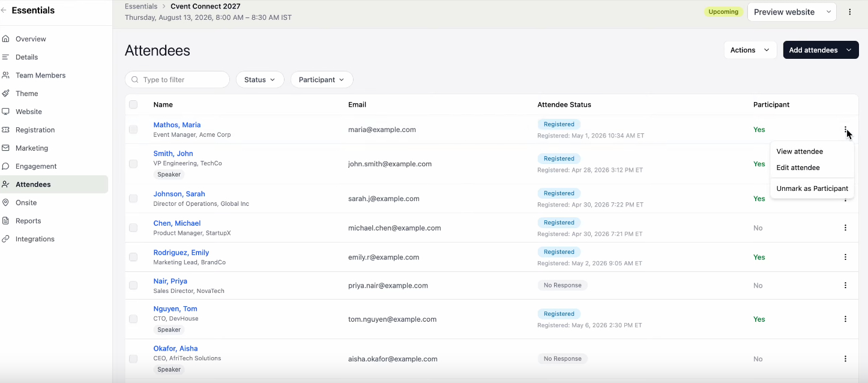Tick the select-all checkbox in table header
The image size is (868, 383).
coord(133,104)
